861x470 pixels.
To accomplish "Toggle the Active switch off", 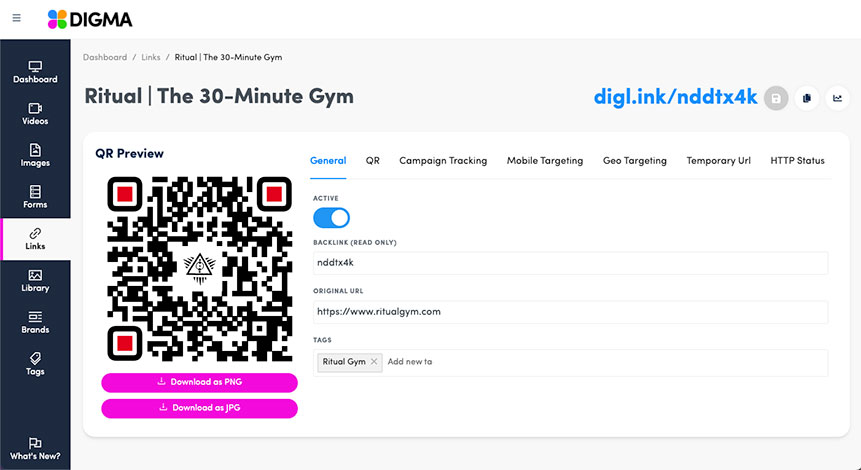I will click(331, 218).
